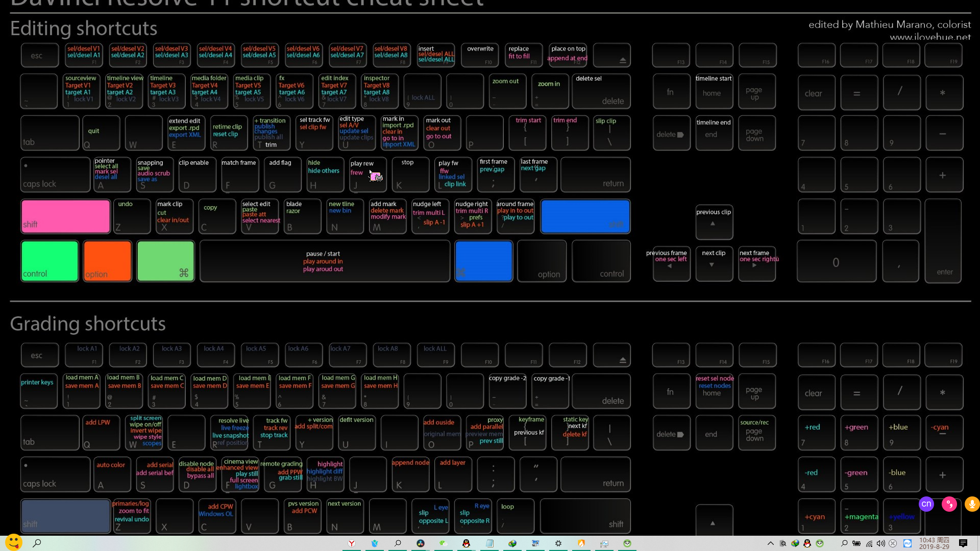Open the QQ penguin taskbar app

[x=466, y=543]
